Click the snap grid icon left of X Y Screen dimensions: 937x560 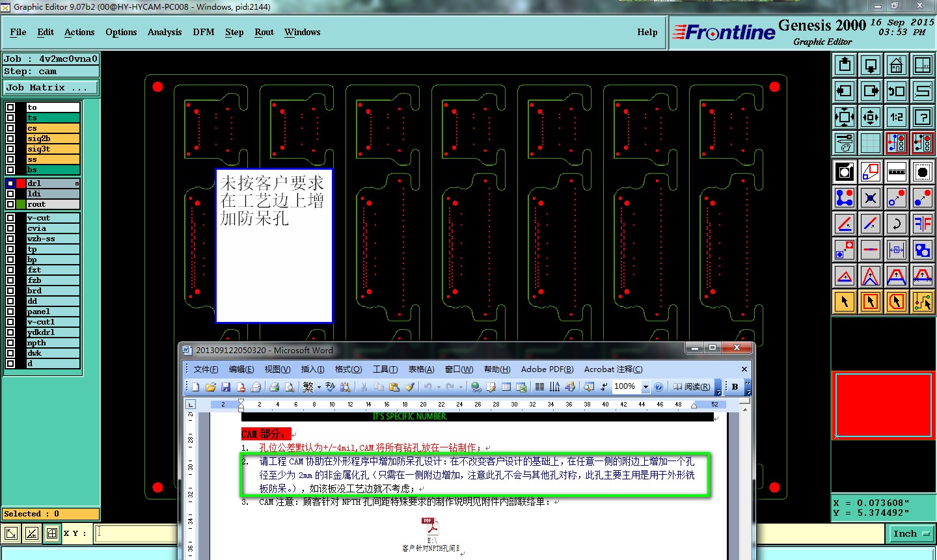coord(52,533)
